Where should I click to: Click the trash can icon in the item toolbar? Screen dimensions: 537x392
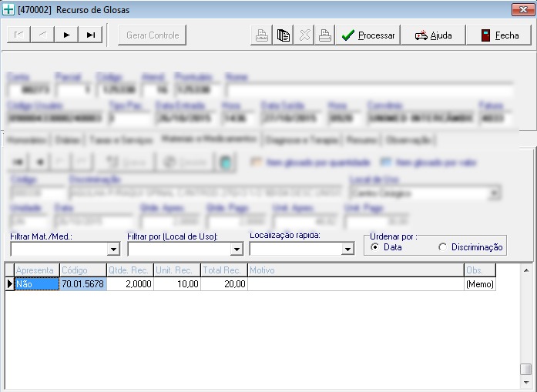pos(226,162)
